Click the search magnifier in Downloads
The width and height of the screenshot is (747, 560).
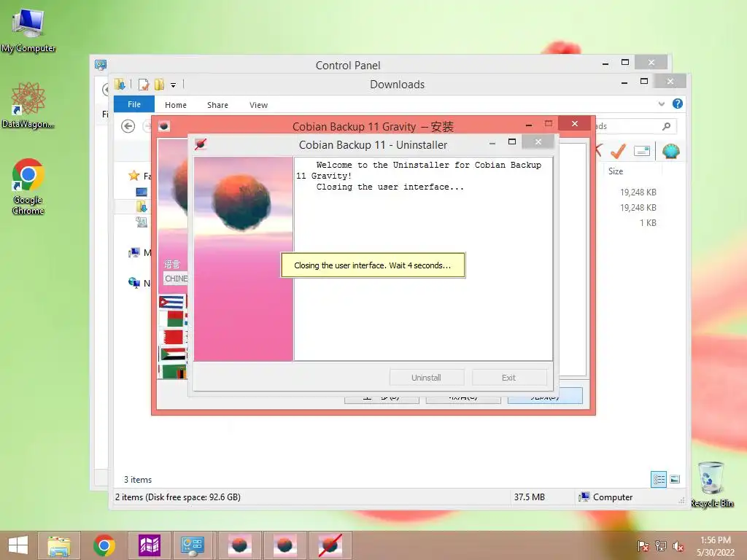[666, 126]
